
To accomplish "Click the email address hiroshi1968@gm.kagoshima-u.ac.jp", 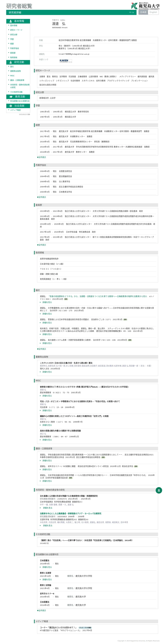I will [74, 54].
